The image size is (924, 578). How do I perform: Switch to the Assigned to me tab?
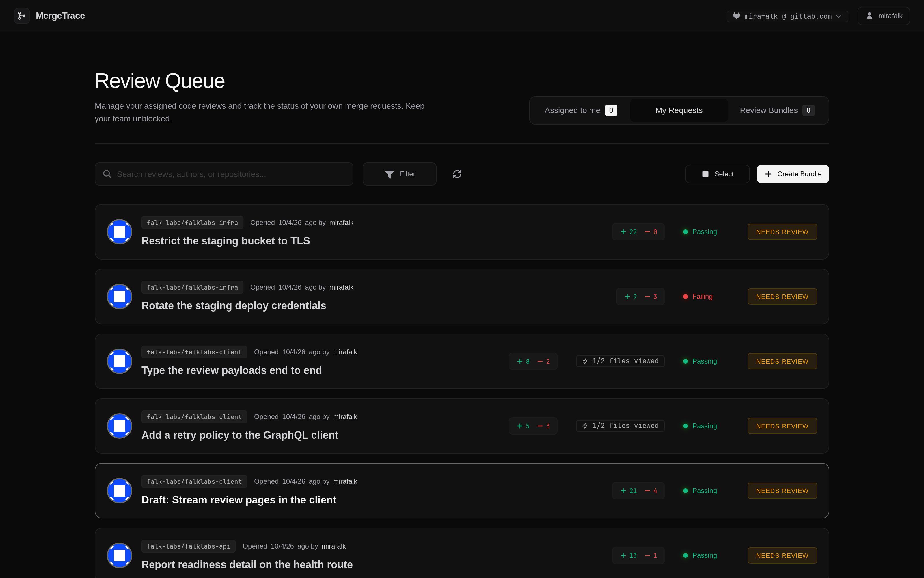coord(580,110)
